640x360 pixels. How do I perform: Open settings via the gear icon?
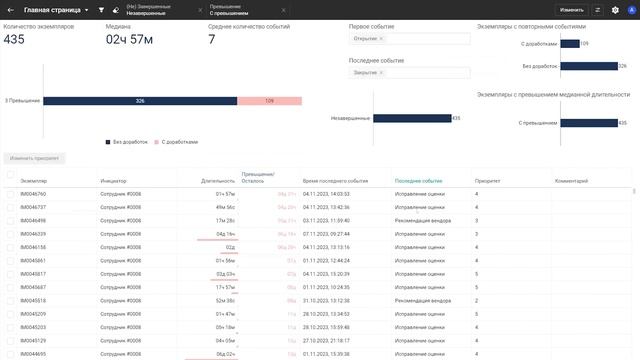pyautogui.click(x=615, y=10)
